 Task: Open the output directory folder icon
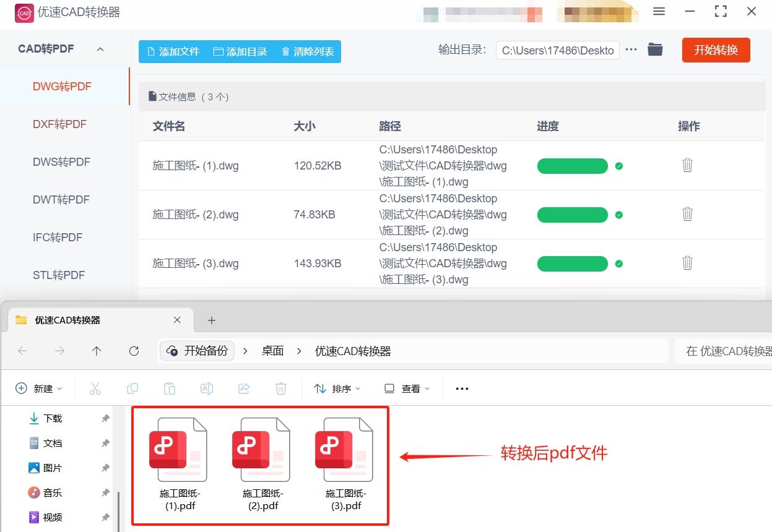pos(655,50)
